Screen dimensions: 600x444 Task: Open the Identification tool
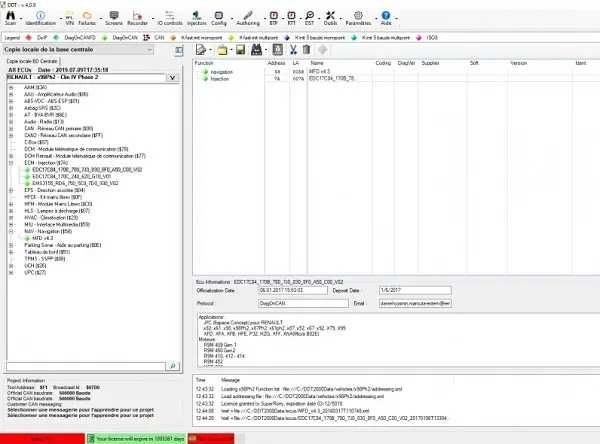coord(40,18)
